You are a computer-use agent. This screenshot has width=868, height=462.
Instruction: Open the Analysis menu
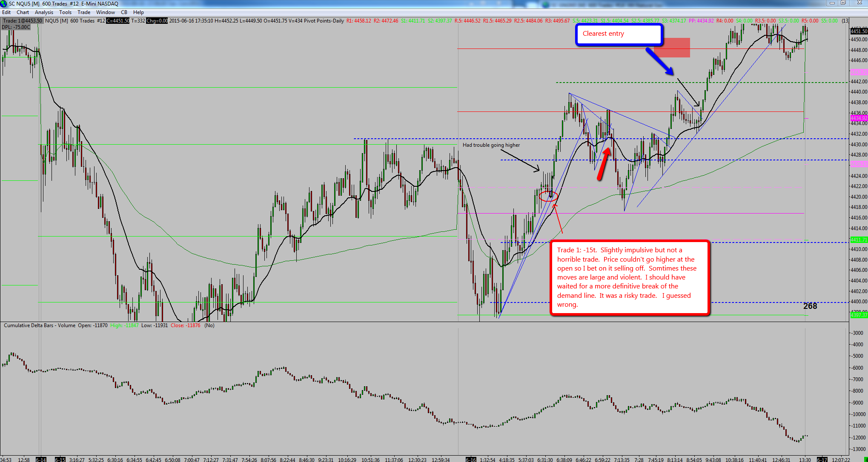[44, 12]
